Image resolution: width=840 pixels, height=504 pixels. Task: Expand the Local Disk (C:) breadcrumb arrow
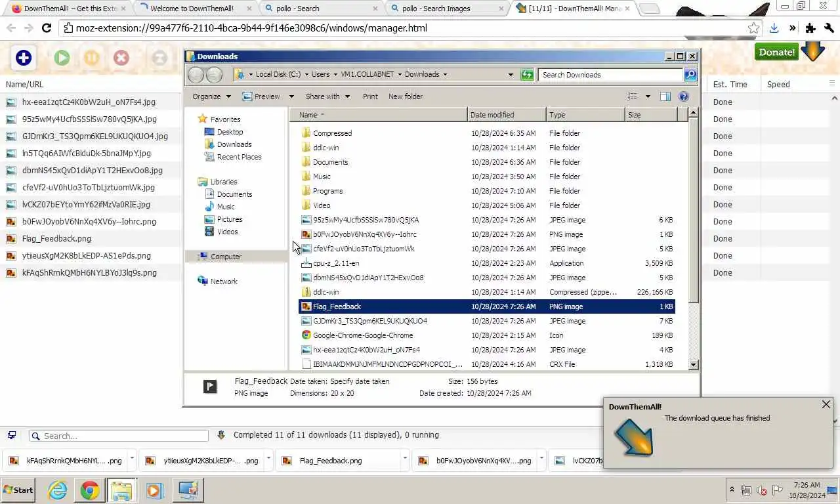306,75
